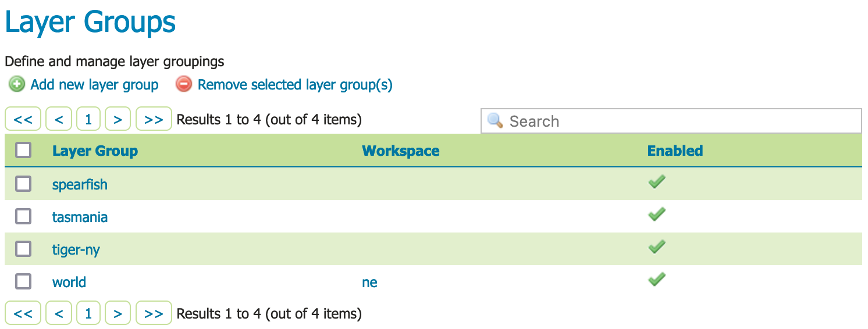The width and height of the screenshot is (868, 329).
Task: Sort by Layer Group column header
Action: (95, 151)
